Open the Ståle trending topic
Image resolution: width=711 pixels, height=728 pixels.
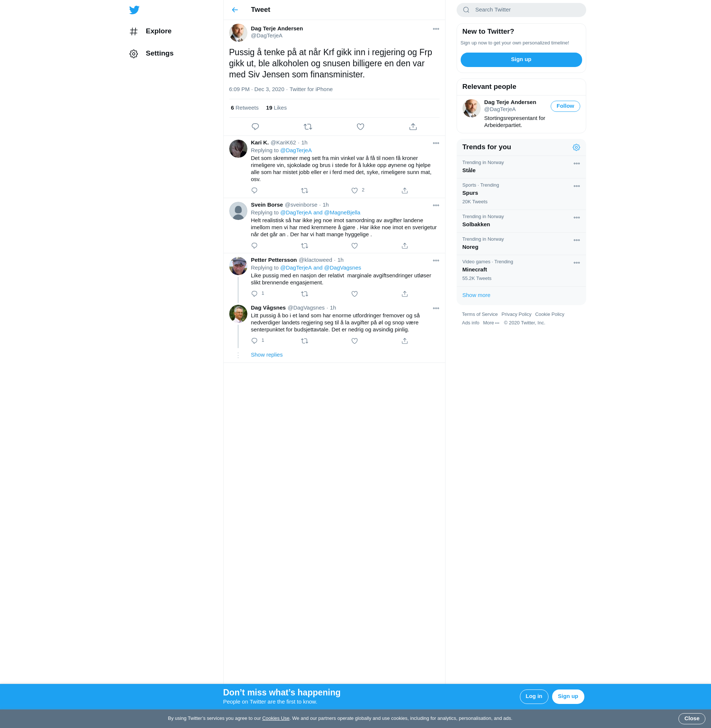click(521, 167)
